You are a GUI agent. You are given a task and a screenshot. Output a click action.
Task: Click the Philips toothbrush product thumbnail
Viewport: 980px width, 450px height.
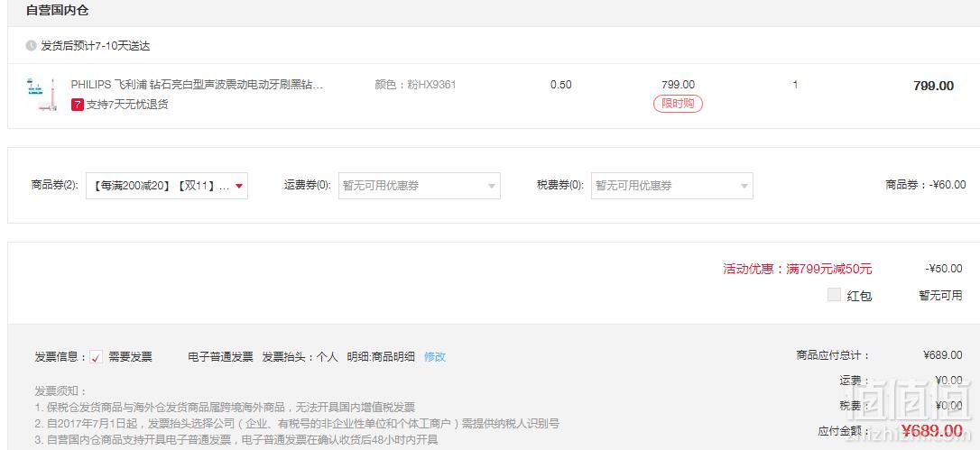(42, 95)
